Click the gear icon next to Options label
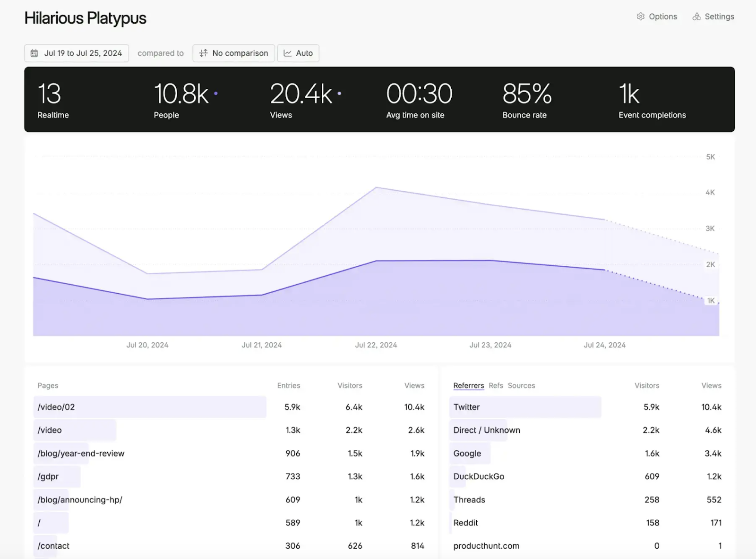756x559 pixels. tap(641, 16)
